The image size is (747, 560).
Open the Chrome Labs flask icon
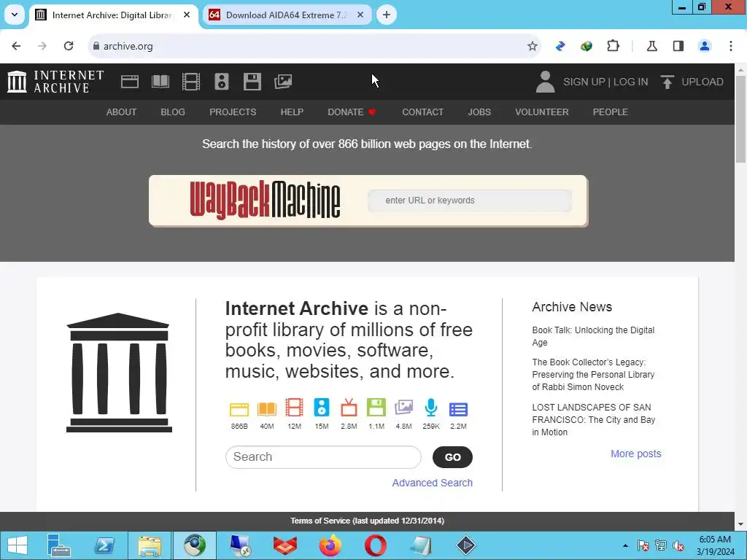[651, 46]
